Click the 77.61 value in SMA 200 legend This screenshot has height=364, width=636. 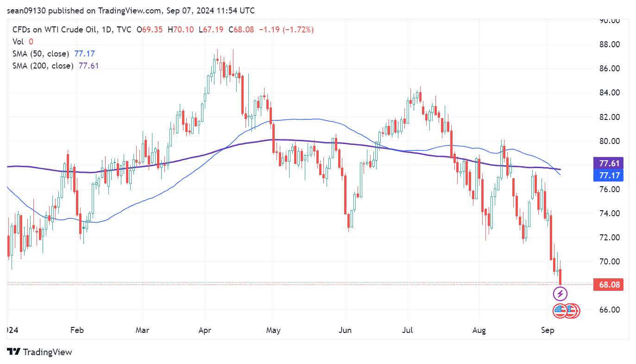(x=88, y=66)
